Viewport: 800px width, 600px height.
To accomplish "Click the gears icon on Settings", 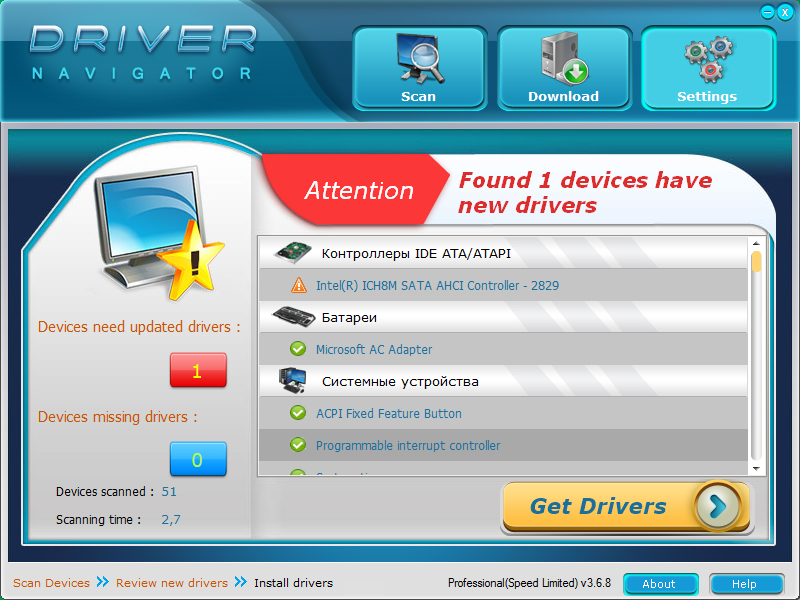I will [x=709, y=59].
